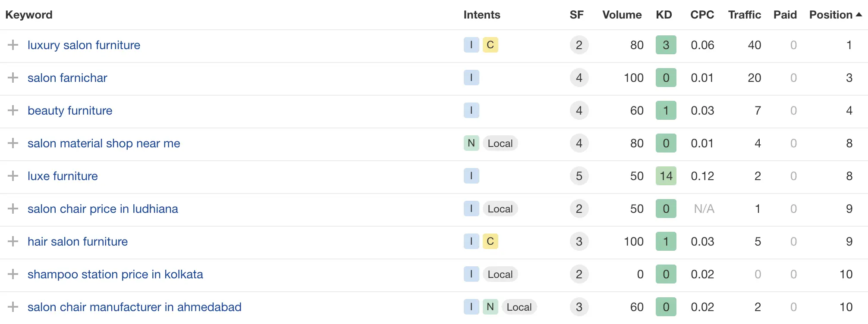
Task: Click plus icon beside shampoo station keyword
Action: (13, 274)
